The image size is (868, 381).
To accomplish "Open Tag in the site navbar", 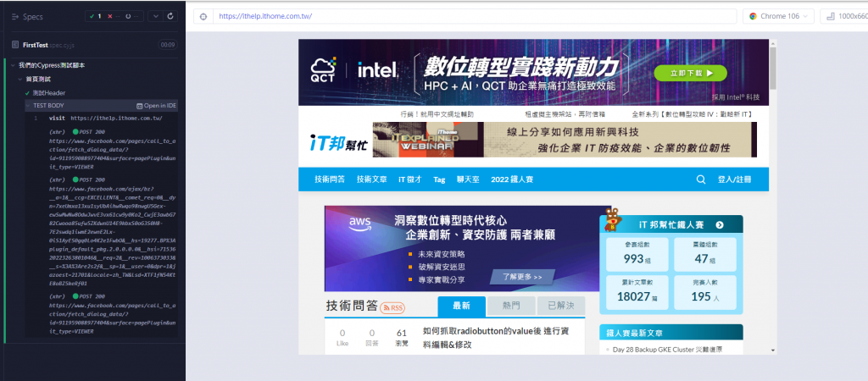I will coord(440,179).
